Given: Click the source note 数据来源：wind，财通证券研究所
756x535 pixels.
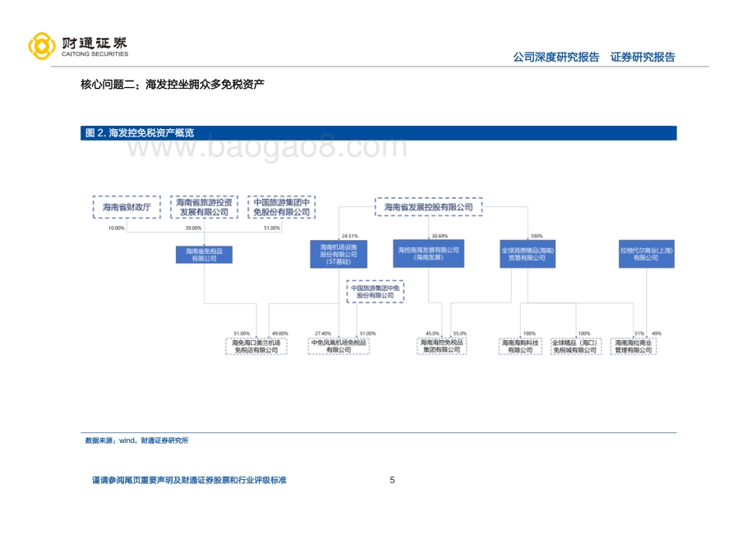Looking at the screenshot, I should click(137, 440).
